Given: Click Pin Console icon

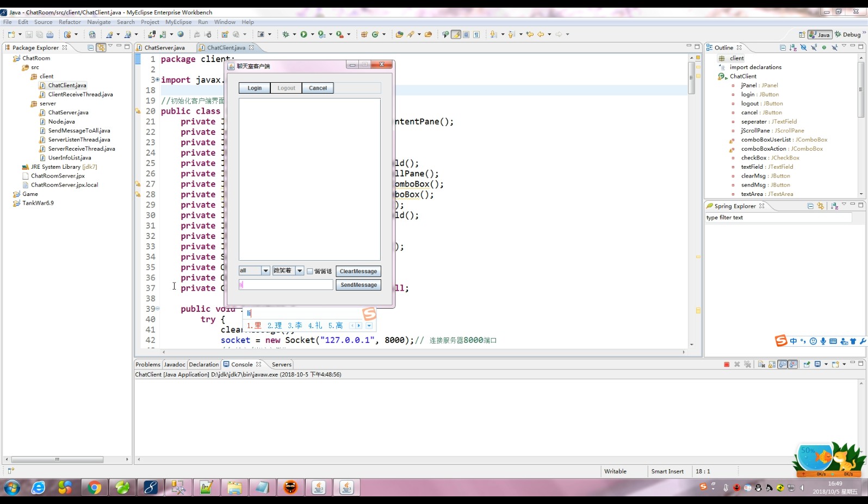Looking at the screenshot, I should coord(807,364).
